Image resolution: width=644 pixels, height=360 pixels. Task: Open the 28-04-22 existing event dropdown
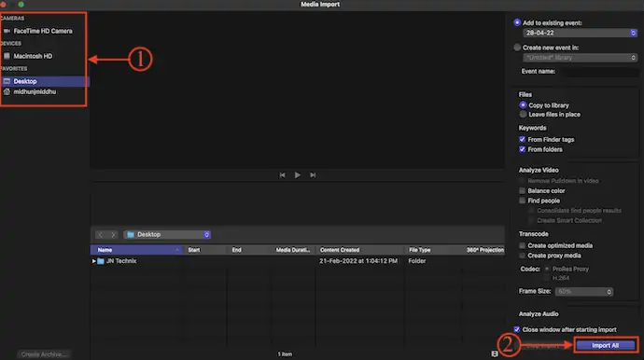pyautogui.click(x=580, y=33)
